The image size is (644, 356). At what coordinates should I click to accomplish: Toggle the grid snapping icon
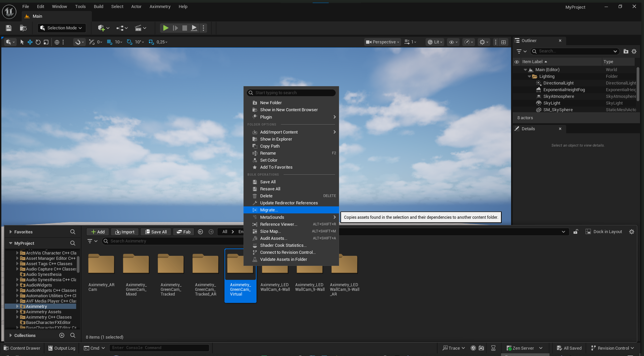click(110, 42)
